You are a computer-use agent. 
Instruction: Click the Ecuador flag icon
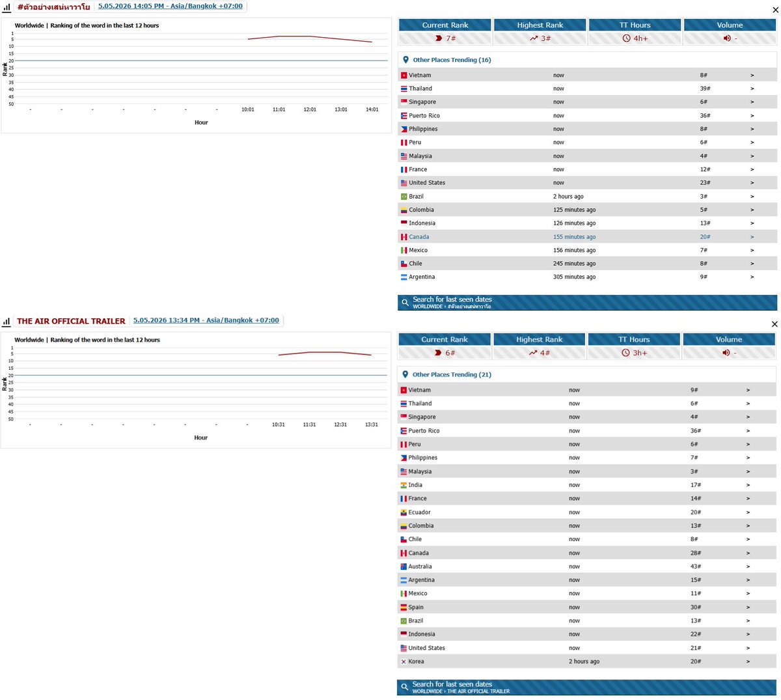pos(404,512)
